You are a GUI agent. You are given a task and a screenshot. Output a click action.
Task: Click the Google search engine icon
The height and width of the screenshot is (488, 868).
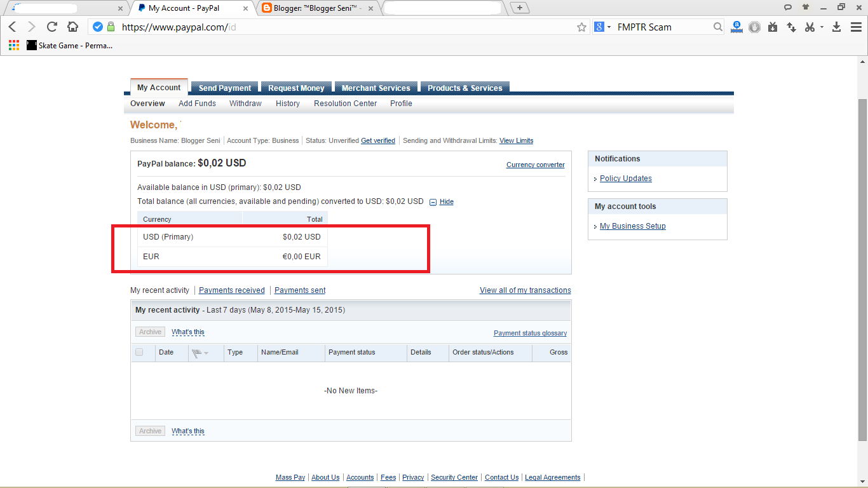(x=599, y=27)
